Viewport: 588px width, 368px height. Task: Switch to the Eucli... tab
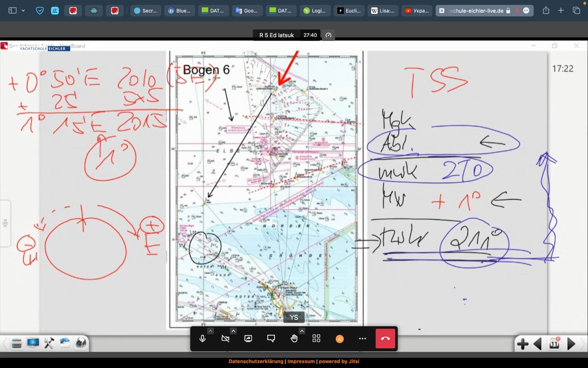pyautogui.click(x=350, y=11)
